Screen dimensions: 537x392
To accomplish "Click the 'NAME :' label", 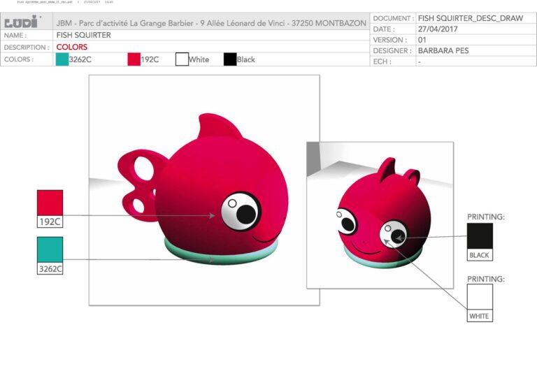I will tap(15, 35).
